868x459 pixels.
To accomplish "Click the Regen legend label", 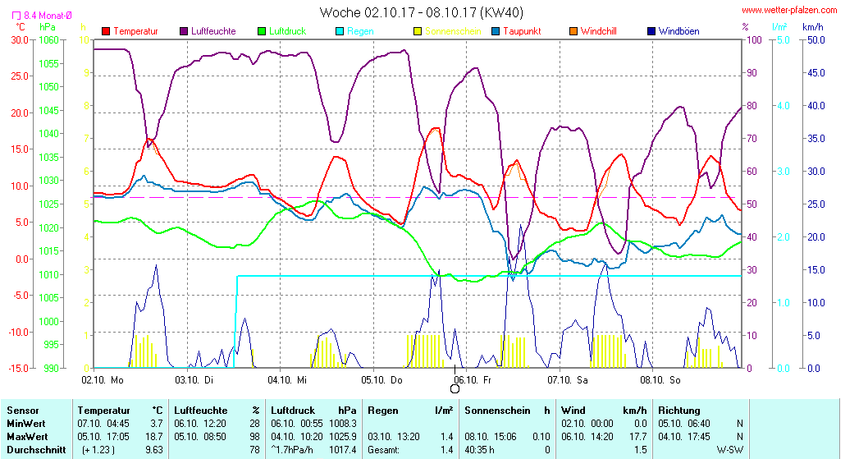I will (x=360, y=31).
